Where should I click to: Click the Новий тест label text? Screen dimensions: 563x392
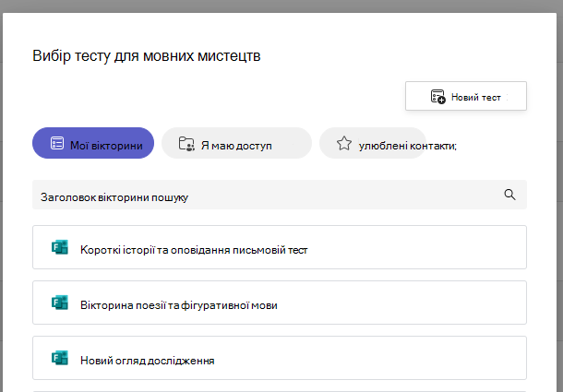click(475, 97)
